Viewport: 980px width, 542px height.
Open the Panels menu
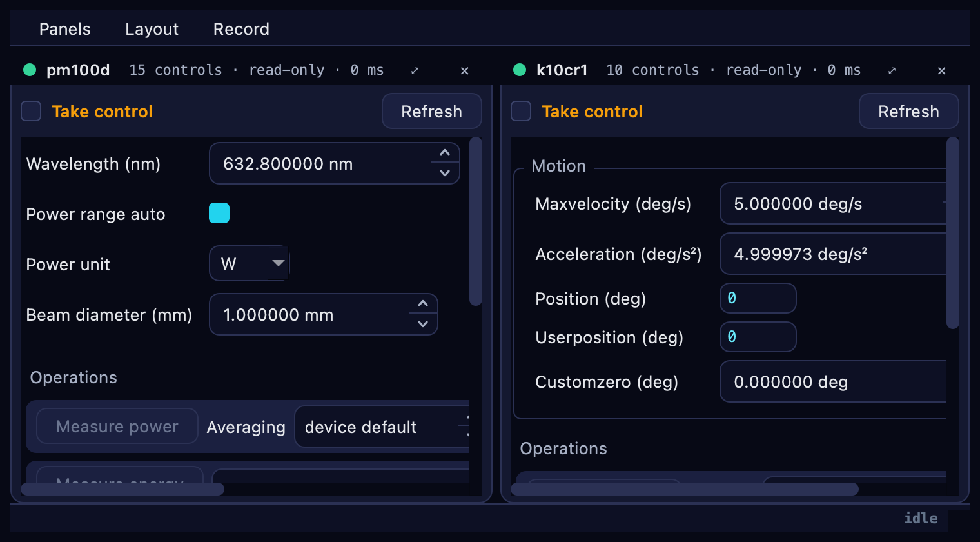click(64, 29)
